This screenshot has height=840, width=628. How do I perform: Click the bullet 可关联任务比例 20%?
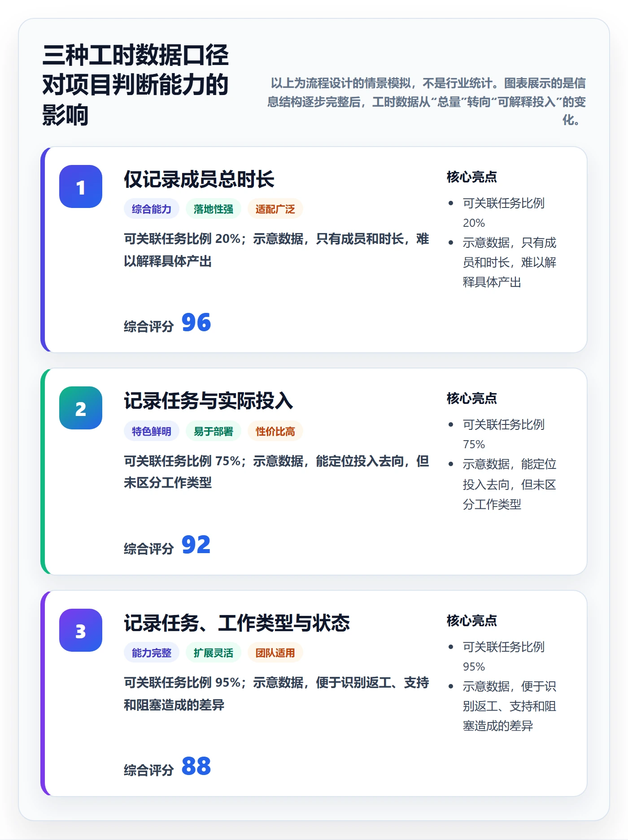click(504, 213)
